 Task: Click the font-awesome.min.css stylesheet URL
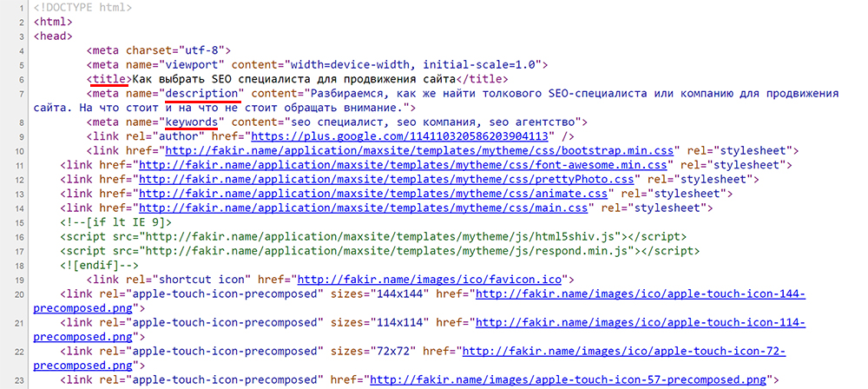pos(404,165)
